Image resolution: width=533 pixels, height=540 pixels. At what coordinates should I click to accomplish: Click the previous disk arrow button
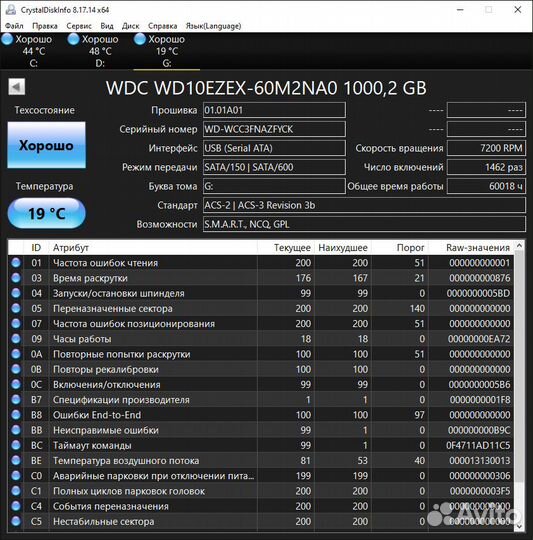(17, 87)
